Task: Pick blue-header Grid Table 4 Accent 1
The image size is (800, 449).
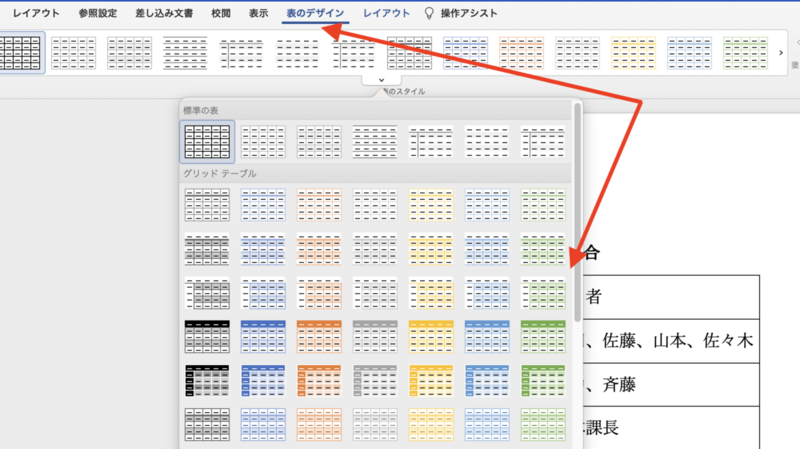Action: pos(263,337)
